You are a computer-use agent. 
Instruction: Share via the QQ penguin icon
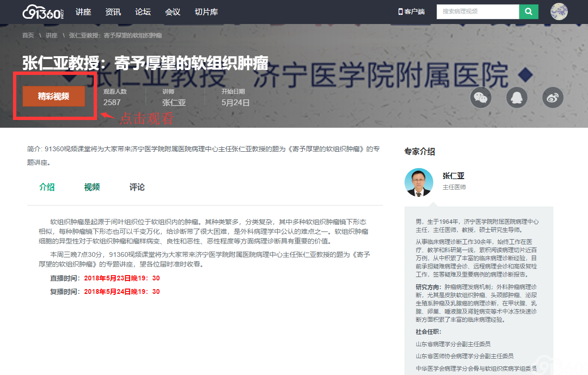pos(517,98)
